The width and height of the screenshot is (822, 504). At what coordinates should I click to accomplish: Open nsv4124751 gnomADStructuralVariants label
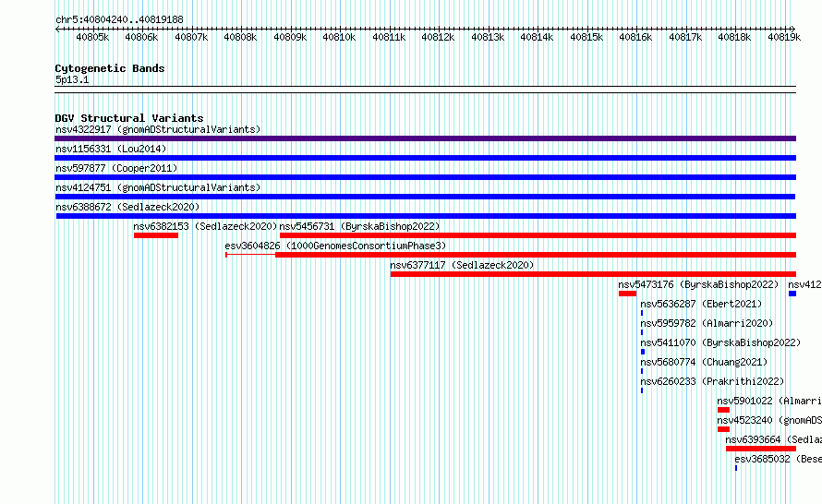click(x=158, y=187)
